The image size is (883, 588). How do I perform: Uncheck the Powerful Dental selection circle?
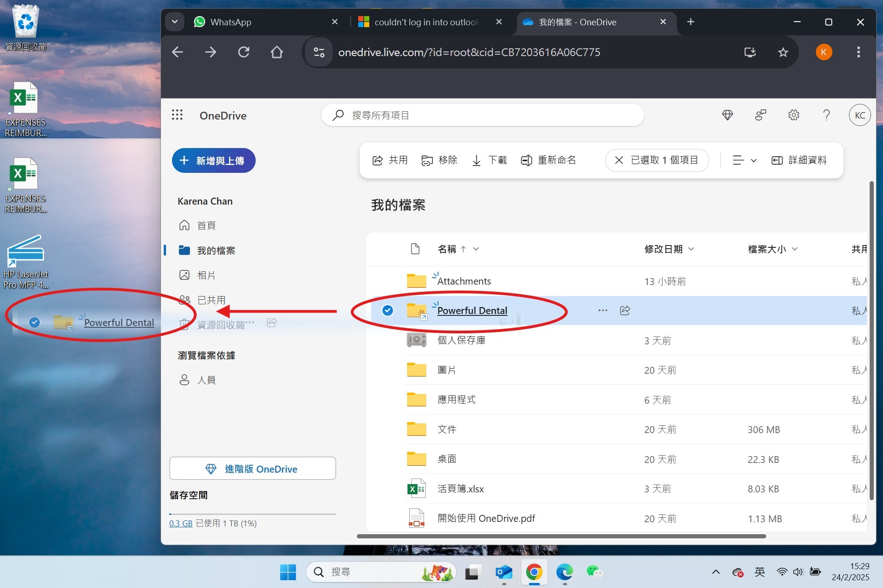388,310
